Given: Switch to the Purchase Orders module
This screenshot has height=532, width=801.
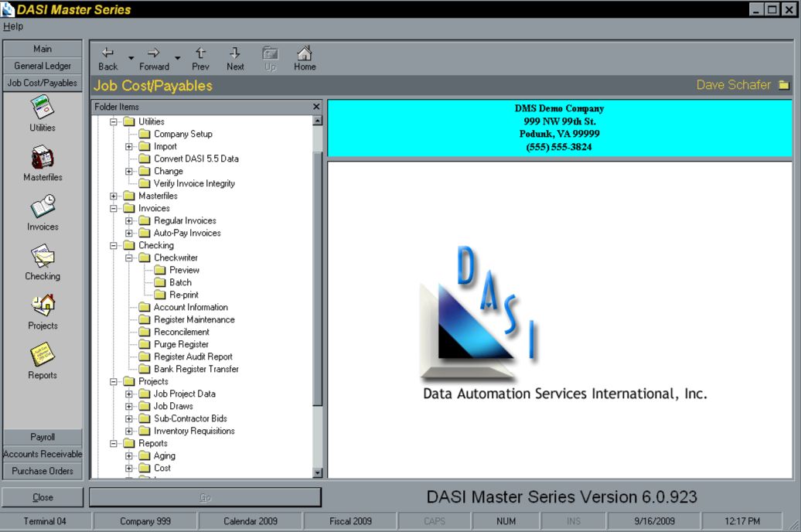Looking at the screenshot, I should click(43, 471).
